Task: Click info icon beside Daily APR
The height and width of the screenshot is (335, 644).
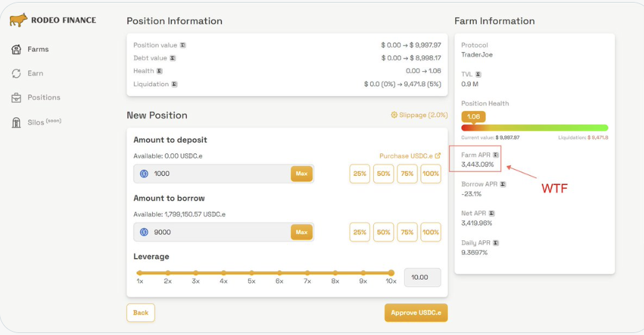Action: 496,243
